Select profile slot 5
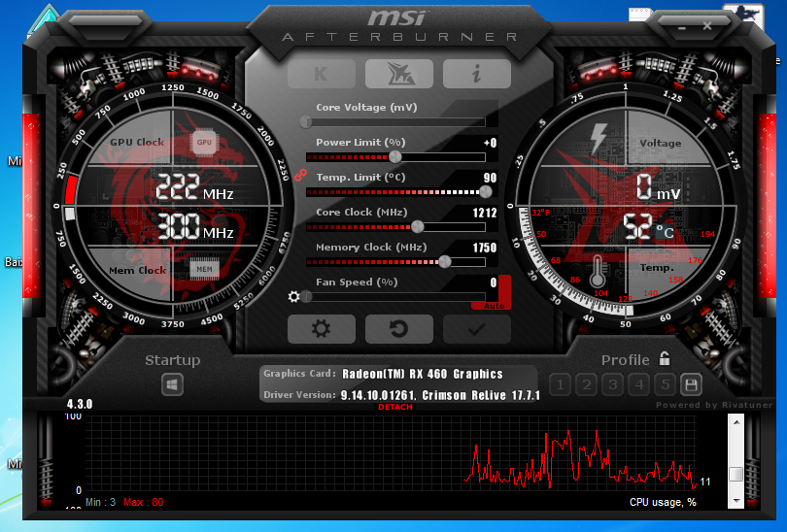This screenshot has height=532, width=787. point(665,384)
